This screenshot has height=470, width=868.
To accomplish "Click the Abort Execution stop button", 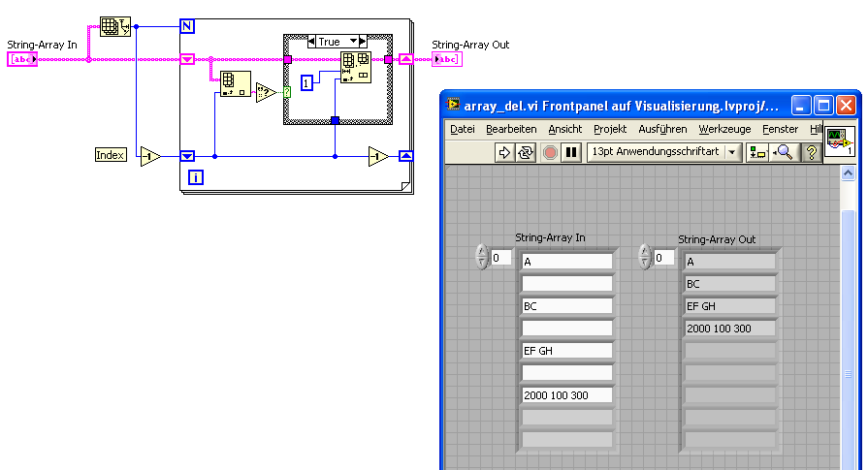I will pyautogui.click(x=550, y=152).
